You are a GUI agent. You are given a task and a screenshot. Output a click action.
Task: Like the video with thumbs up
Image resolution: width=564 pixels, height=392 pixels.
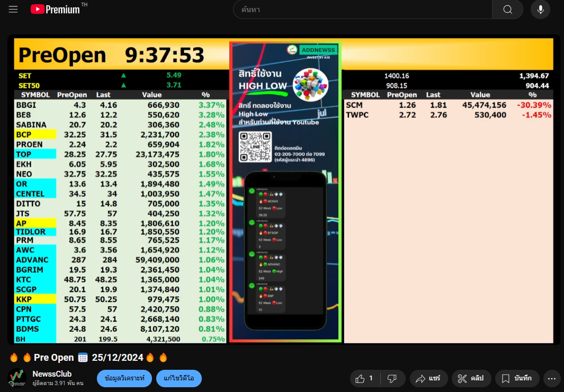point(365,378)
